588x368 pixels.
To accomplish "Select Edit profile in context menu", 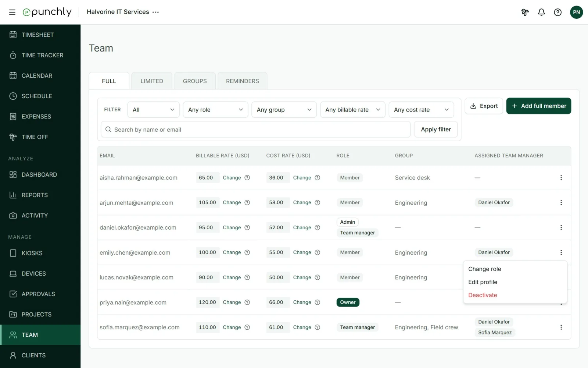I will [x=515, y=282].
